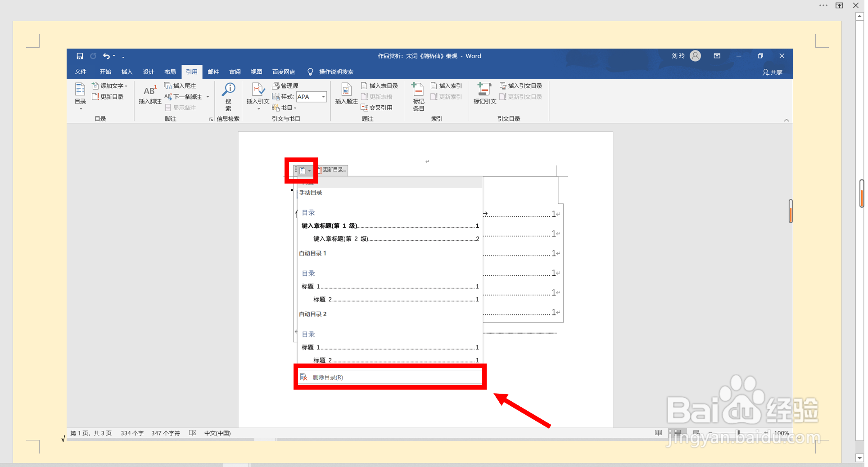Click 插入脚注 insert footnote icon
The height and width of the screenshot is (467, 868).
click(150, 94)
